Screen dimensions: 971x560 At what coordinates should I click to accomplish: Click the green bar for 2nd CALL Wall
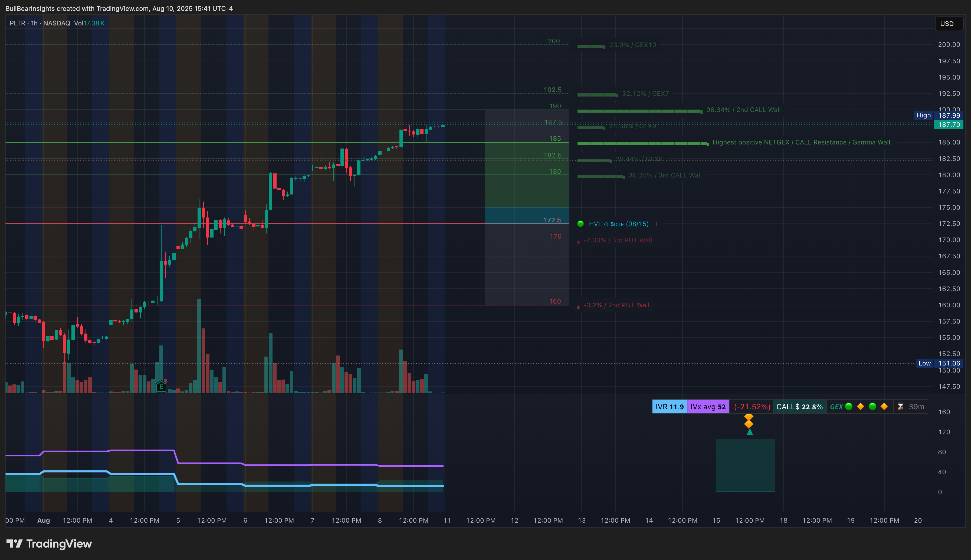click(x=640, y=111)
